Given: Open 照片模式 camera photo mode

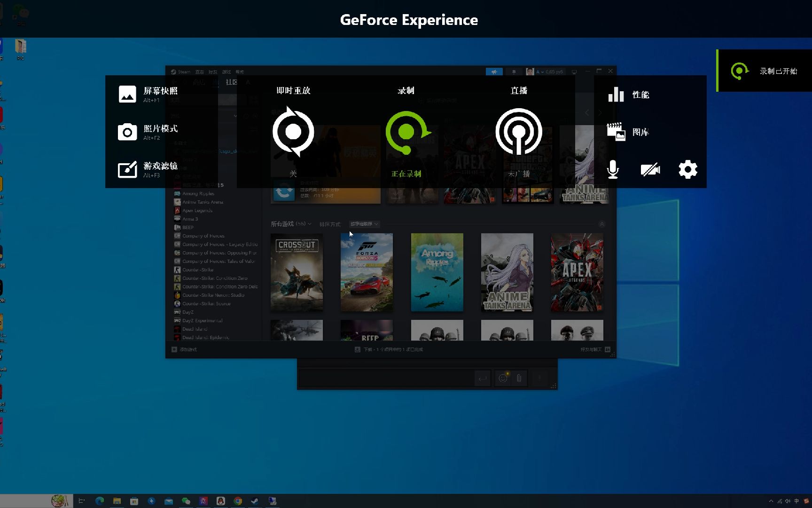Looking at the screenshot, I should (x=148, y=132).
